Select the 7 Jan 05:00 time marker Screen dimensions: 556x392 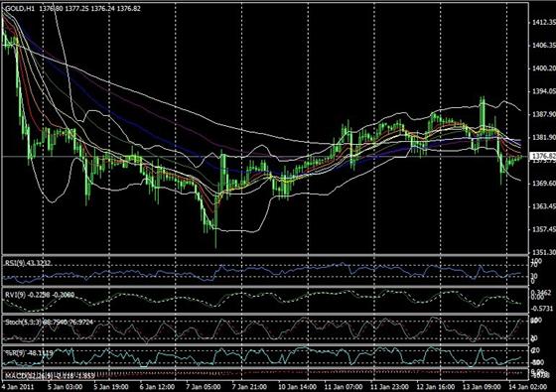point(203,386)
